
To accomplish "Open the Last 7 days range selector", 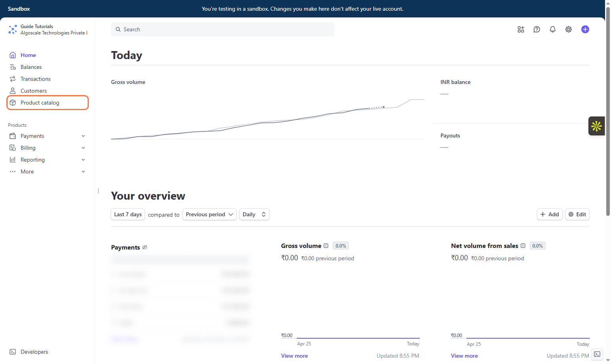I will click(x=128, y=214).
